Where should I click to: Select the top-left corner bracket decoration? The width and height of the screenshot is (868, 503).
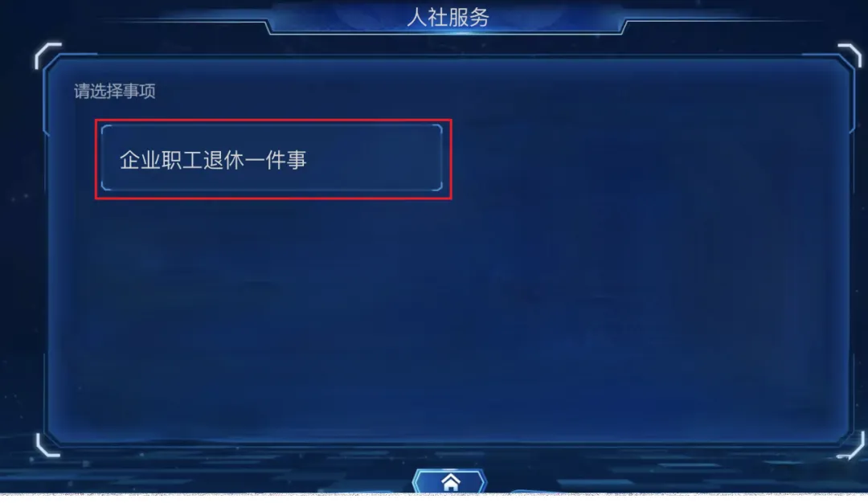pyautogui.click(x=47, y=55)
